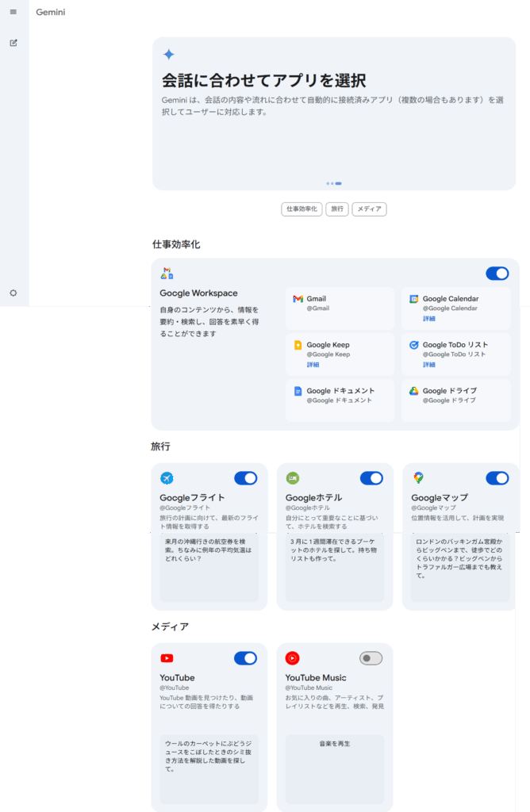Turn off the Google フライト switch
Image resolution: width=530 pixels, height=812 pixels.
click(246, 478)
